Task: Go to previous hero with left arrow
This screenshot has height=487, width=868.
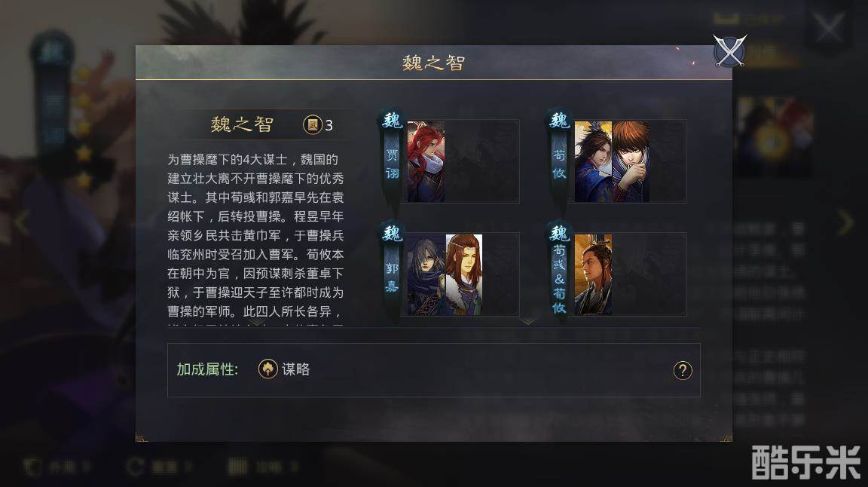Action: point(21,222)
